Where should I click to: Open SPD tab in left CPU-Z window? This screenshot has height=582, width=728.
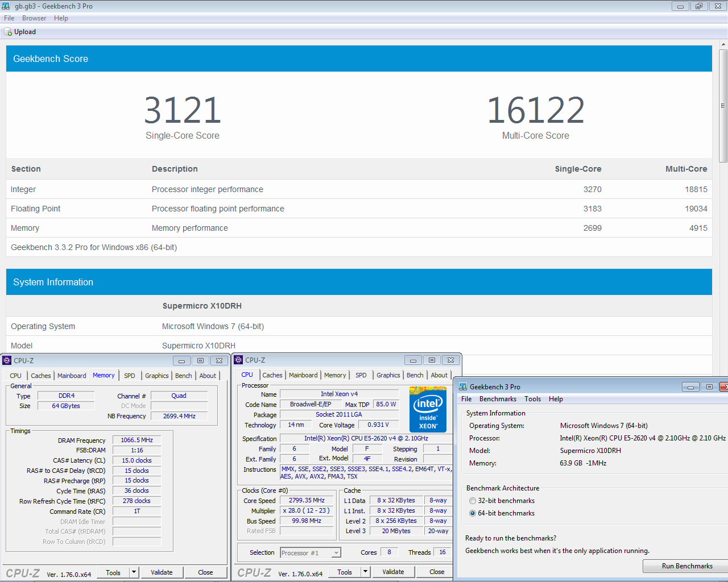pyautogui.click(x=130, y=376)
